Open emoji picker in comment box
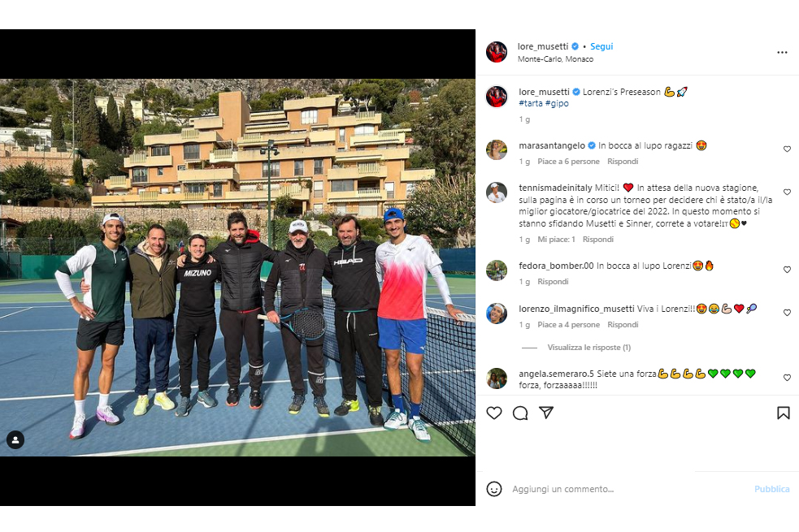The image size is (799, 532). 493,489
